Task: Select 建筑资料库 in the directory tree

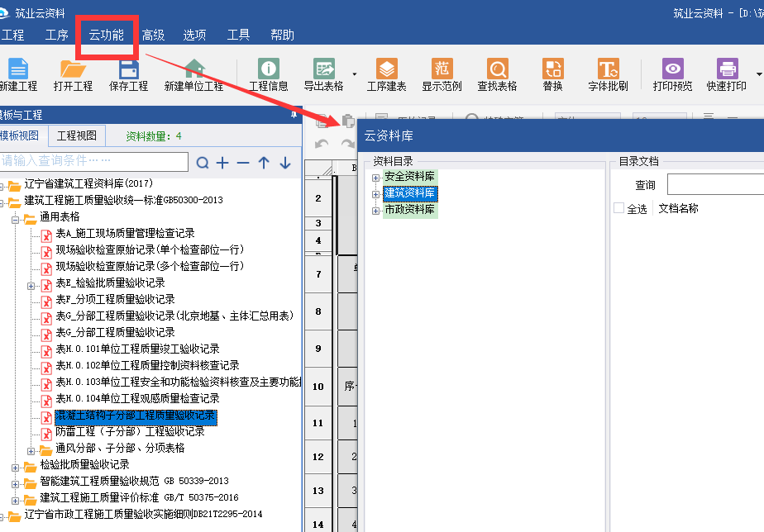Action: [409, 193]
